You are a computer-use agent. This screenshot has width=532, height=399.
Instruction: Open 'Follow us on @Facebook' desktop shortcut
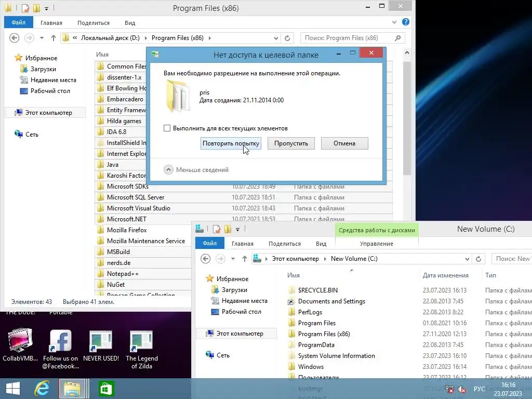pos(60,349)
